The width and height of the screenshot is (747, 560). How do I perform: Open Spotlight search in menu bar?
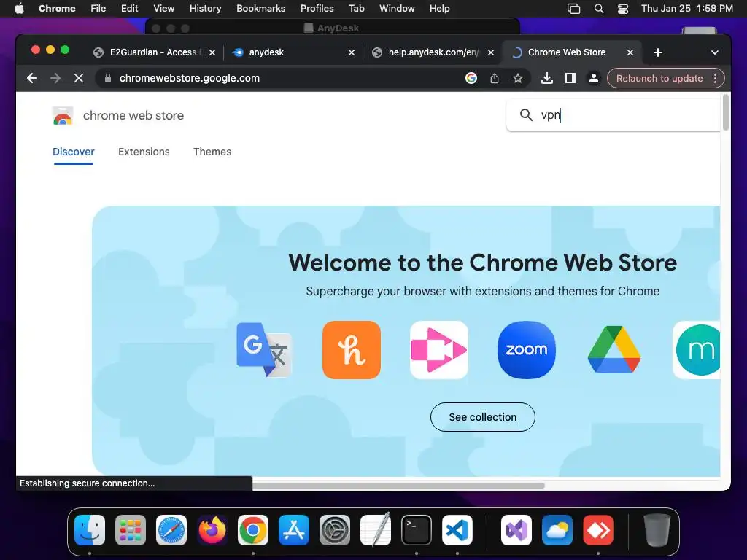[x=599, y=9]
